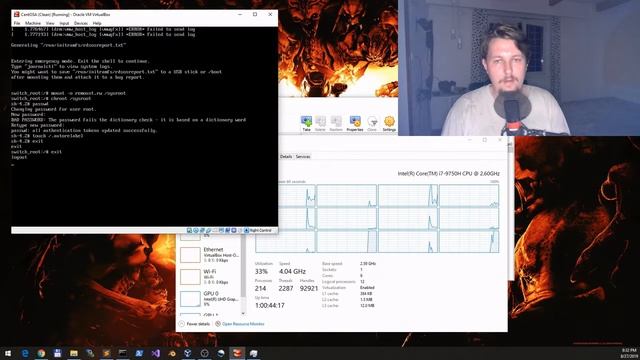Open Microsoft Edge from the taskbar

[25, 353]
